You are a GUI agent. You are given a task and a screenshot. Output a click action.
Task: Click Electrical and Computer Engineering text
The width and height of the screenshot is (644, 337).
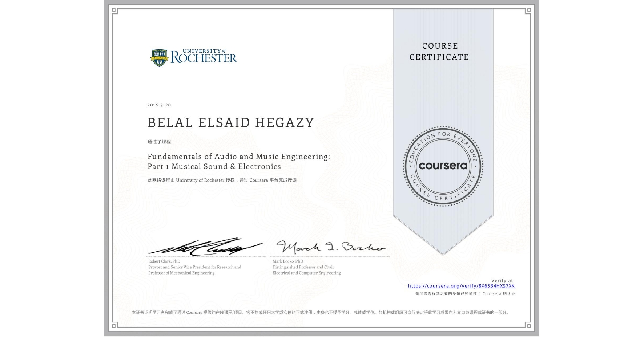(307, 273)
